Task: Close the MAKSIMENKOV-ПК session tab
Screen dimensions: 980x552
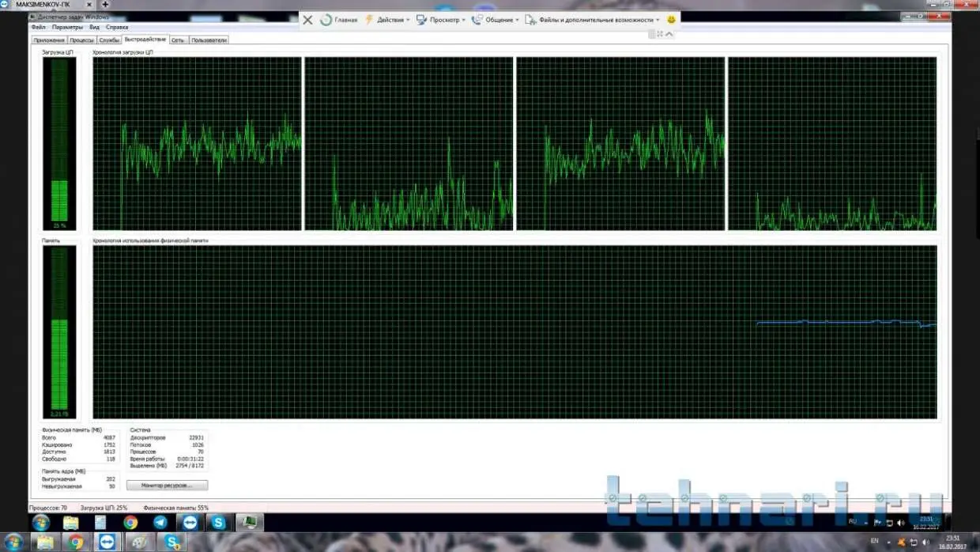Action: (89, 4)
